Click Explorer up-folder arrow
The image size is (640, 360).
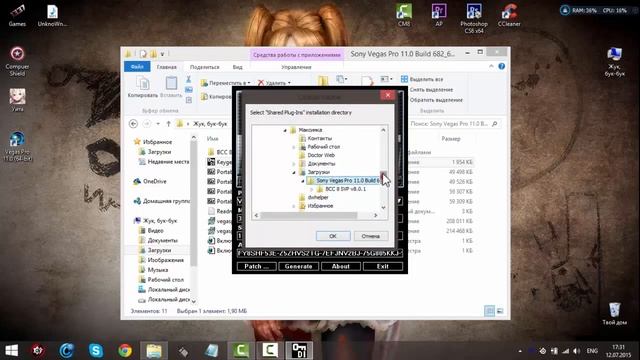click(x=168, y=124)
